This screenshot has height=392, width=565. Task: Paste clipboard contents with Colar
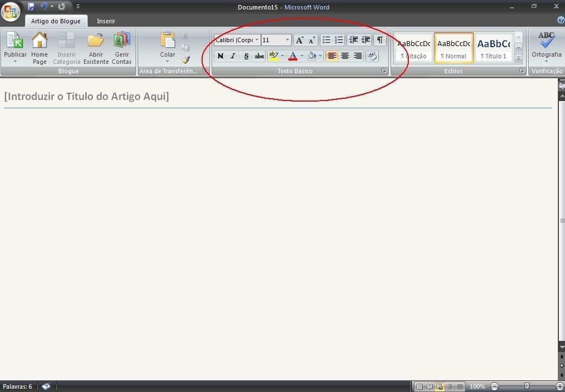pyautogui.click(x=168, y=48)
